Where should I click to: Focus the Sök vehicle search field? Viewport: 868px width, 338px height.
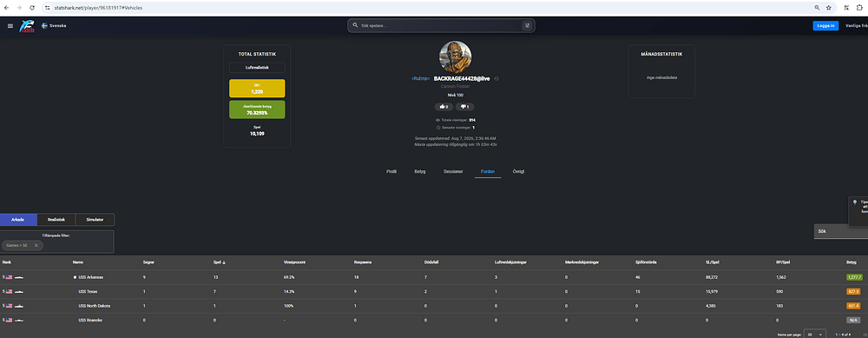[x=841, y=231]
